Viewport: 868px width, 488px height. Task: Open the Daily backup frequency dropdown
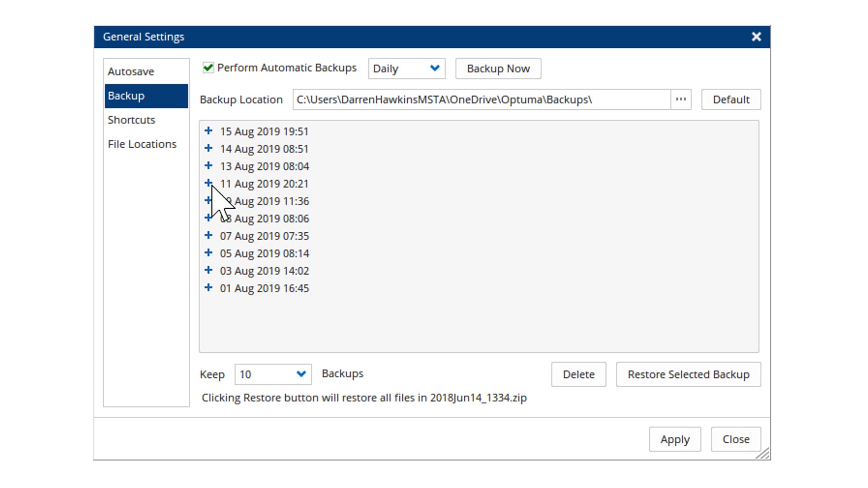[x=406, y=69]
